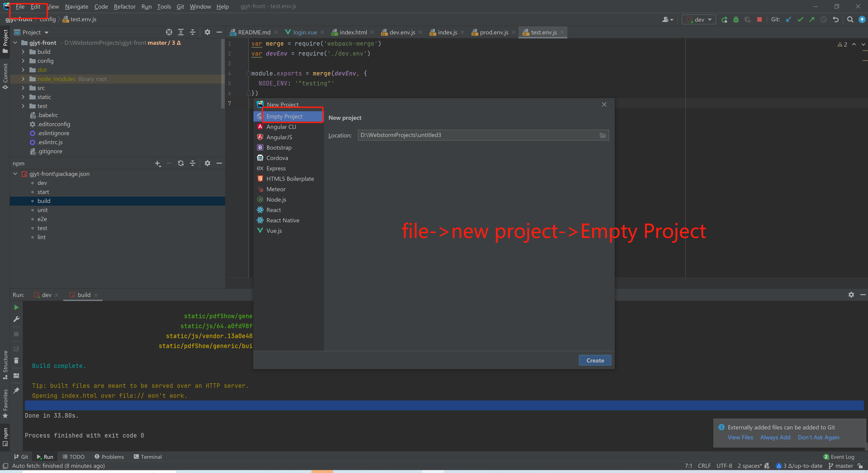Collapse all nodes in the Project panel

coord(192,32)
